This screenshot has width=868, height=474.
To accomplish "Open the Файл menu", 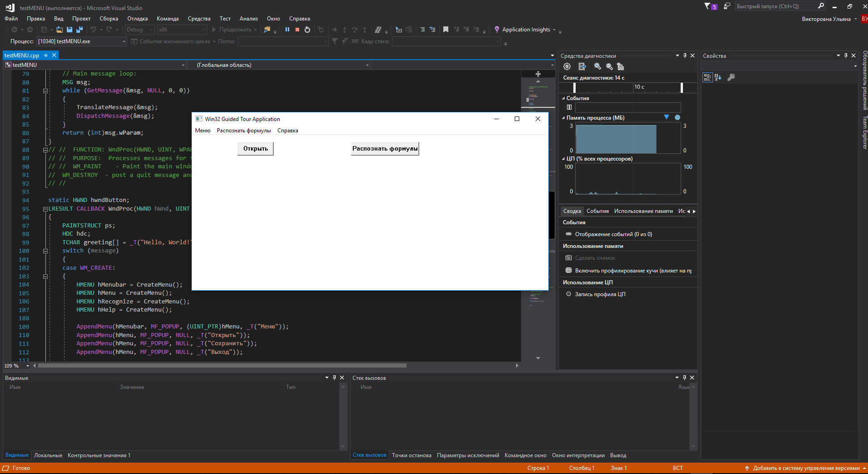I will pos(11,19).
